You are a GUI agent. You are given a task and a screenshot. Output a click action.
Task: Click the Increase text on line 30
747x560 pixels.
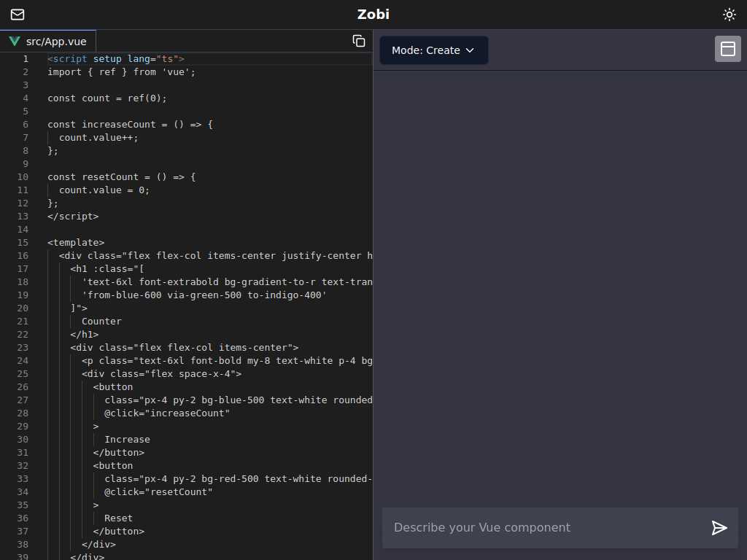[127, 440]
